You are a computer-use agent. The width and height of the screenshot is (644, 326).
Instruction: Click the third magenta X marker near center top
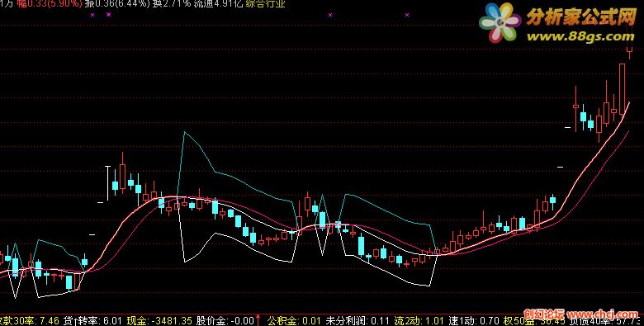point(330,15)
